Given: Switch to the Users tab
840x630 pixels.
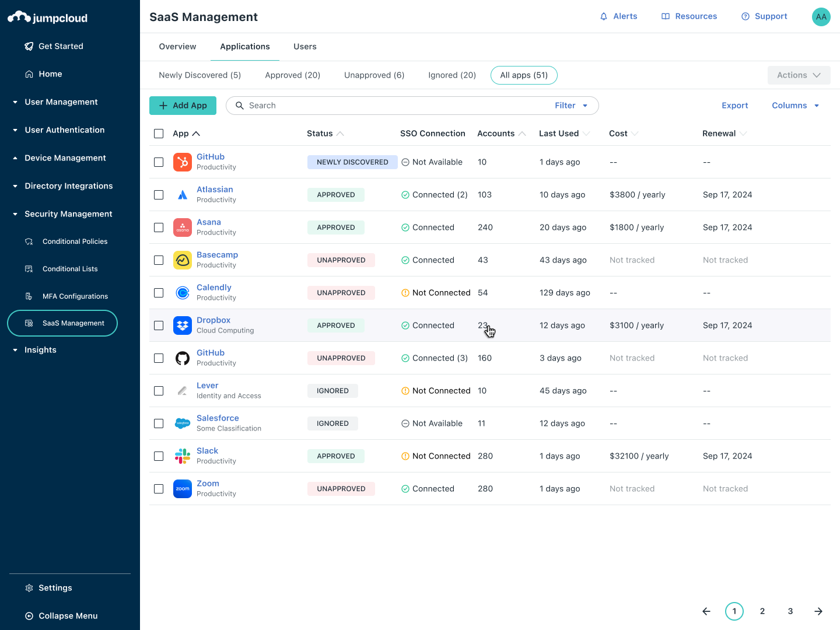Looking at the screenshot, I should 304,47.
